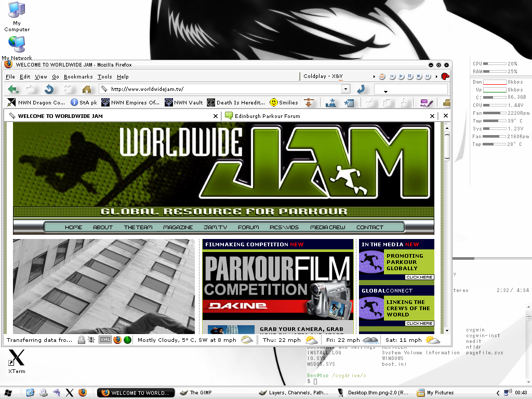The height and width of the screenshot is (399, 532).
Task: Open the My Network desktop icon
Action: [17, 48]
